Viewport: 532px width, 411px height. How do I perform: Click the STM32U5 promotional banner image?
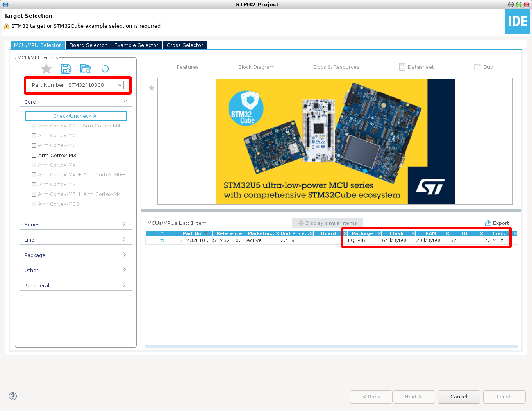[335, 141]
